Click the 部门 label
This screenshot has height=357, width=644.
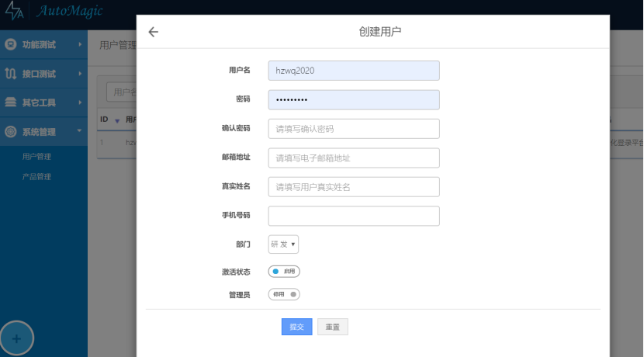coord(243,244)
